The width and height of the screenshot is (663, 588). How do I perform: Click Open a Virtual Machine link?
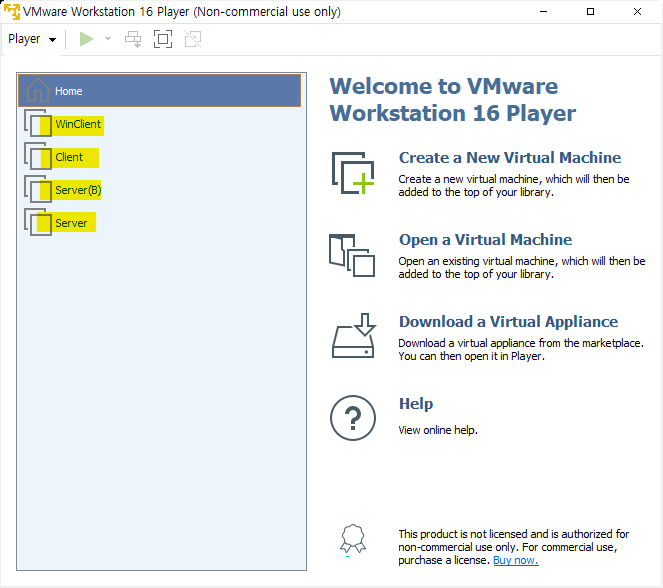[485, 240]
